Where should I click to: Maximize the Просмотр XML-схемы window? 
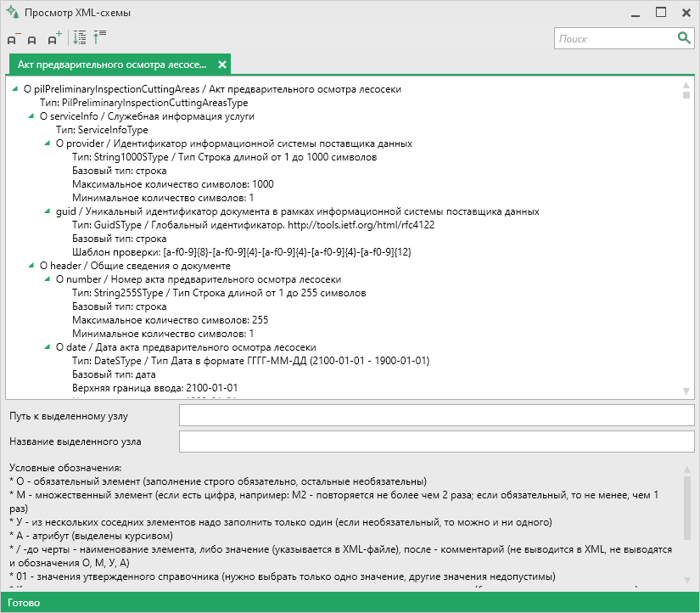(661, 13)
